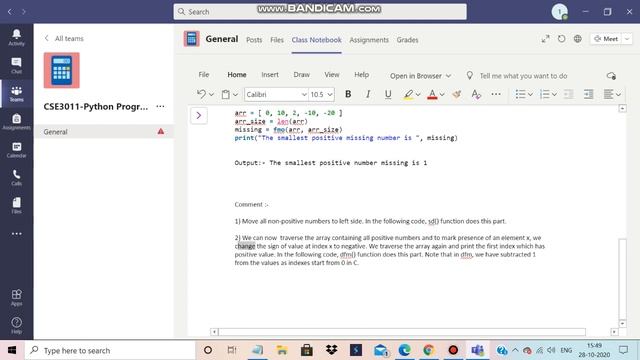Toggle Italic formatting
The width and height of the screenshot is (640, 360).
click(368, 94)
